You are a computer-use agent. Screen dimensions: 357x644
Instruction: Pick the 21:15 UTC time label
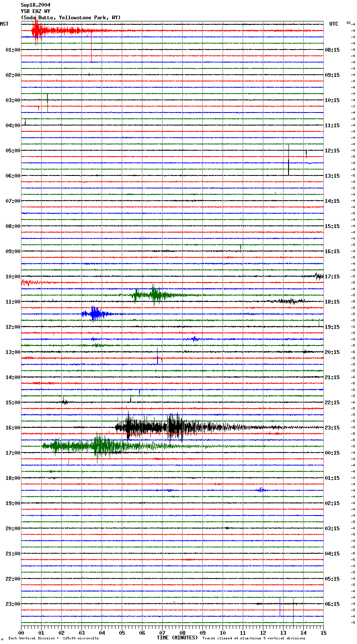point(332,377)
